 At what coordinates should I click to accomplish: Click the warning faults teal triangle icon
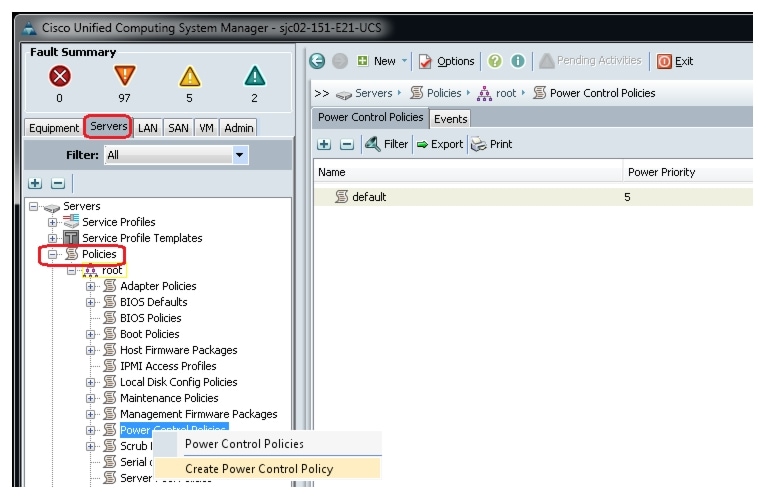255,76
